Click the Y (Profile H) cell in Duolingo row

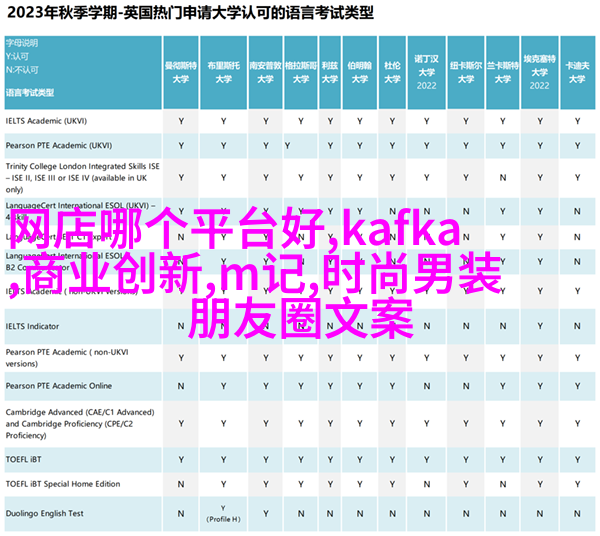point(223,514)
